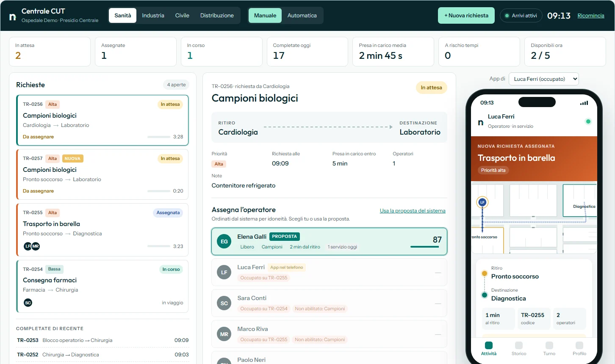Click the Centrale CUT logo icon
615x364 pixels.
tap(13, 17)
